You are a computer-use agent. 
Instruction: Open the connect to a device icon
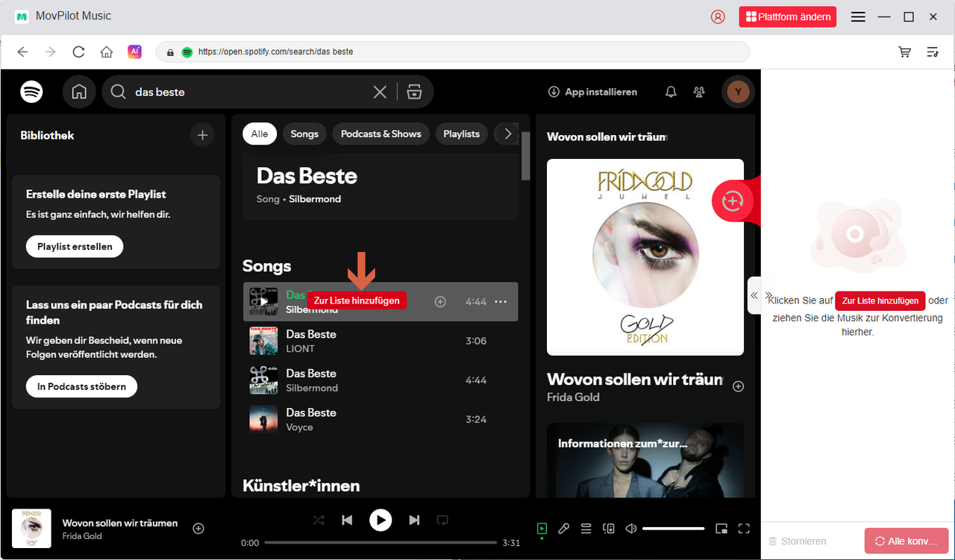(x=609, y=529)
